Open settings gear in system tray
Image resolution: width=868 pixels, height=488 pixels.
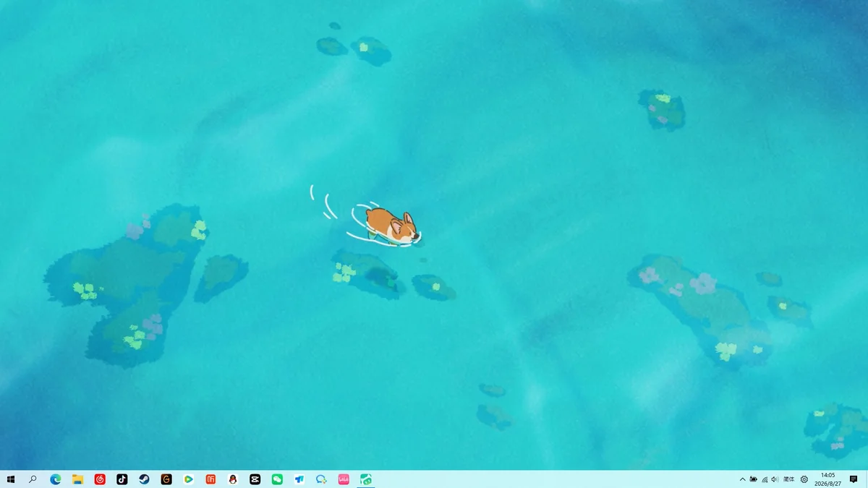coord(804,479)
